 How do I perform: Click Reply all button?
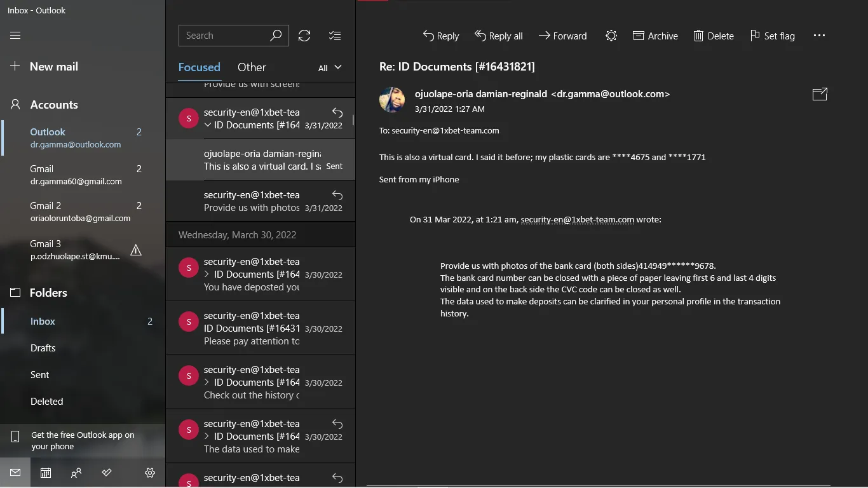pyautogui.click(x=499, y=36)
